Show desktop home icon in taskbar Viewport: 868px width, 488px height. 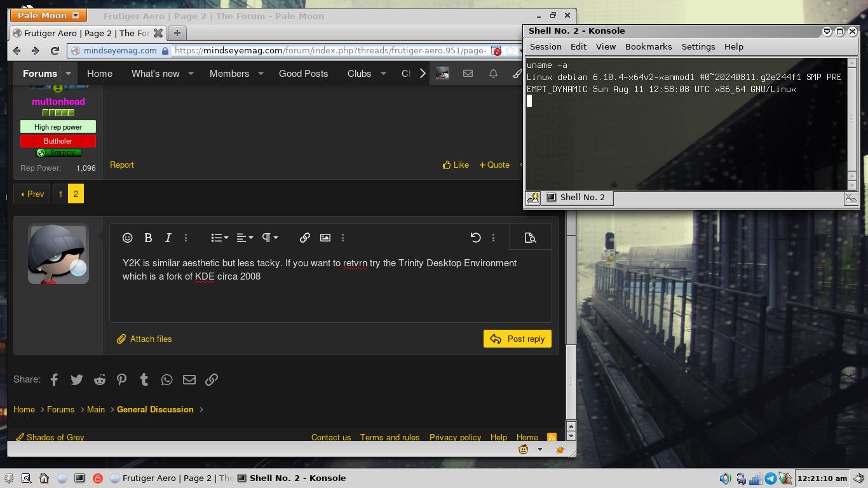(x=44, y=478)
